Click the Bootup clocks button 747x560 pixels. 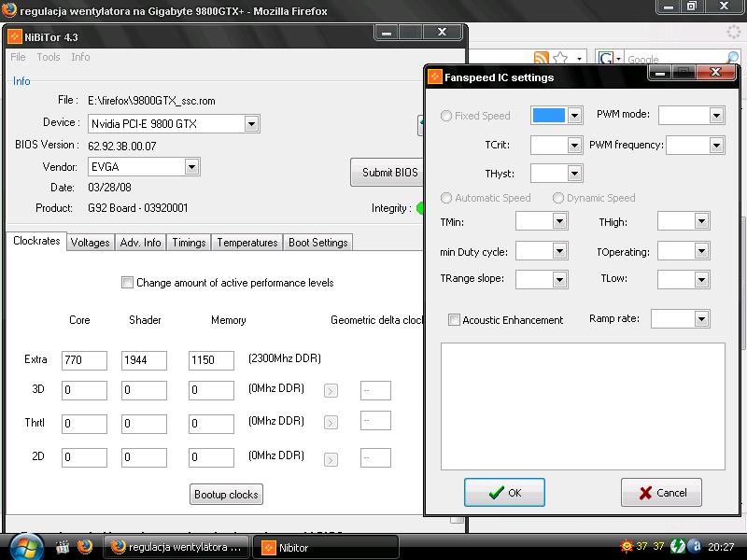pos(226,495)
